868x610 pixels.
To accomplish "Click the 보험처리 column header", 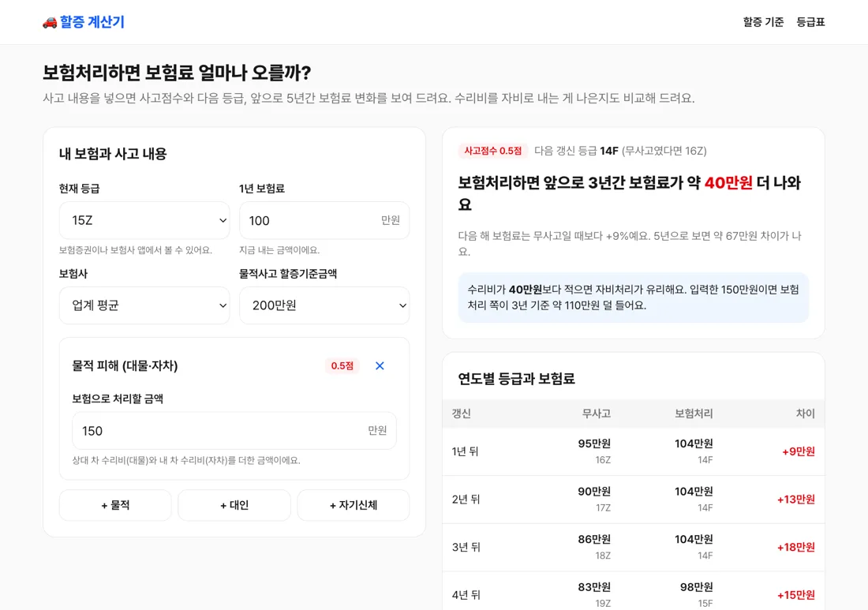I will pos(694,414).
